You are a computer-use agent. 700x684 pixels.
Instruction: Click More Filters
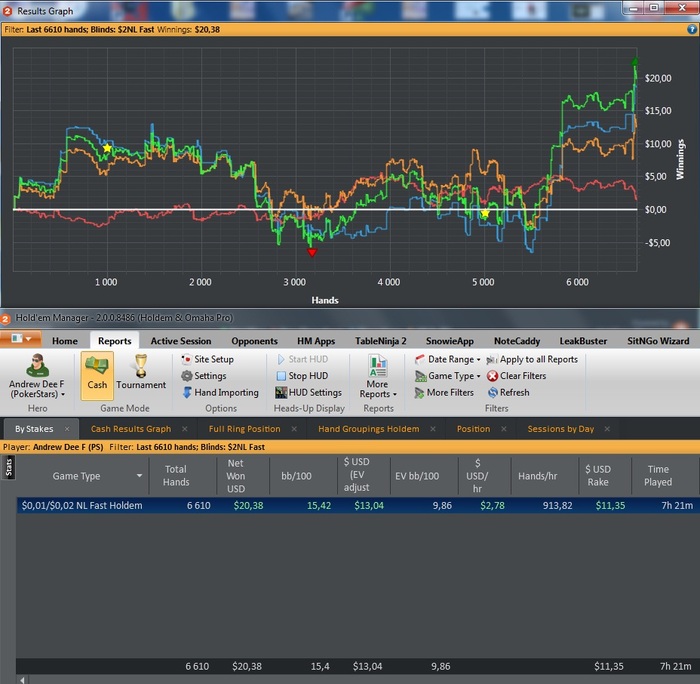[444, 392]
